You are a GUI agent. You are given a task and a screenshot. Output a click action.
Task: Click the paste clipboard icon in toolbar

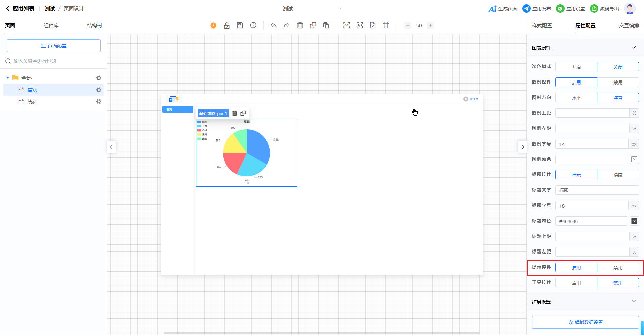(326, 25)
